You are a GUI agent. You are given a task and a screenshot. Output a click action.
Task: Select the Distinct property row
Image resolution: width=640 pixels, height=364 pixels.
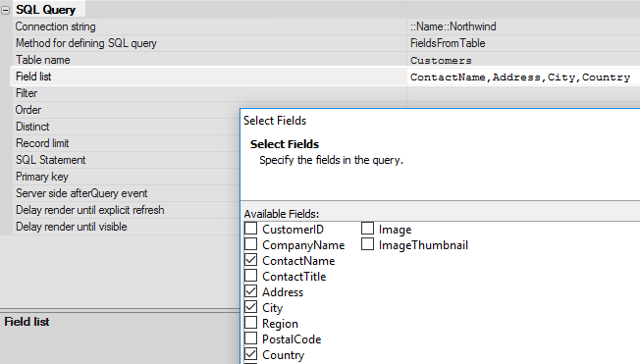(x=126, y=127)
